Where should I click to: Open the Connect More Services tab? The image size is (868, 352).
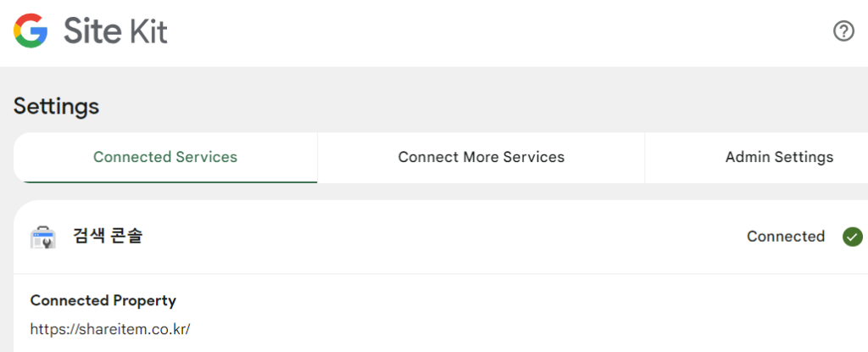(481, 157)
